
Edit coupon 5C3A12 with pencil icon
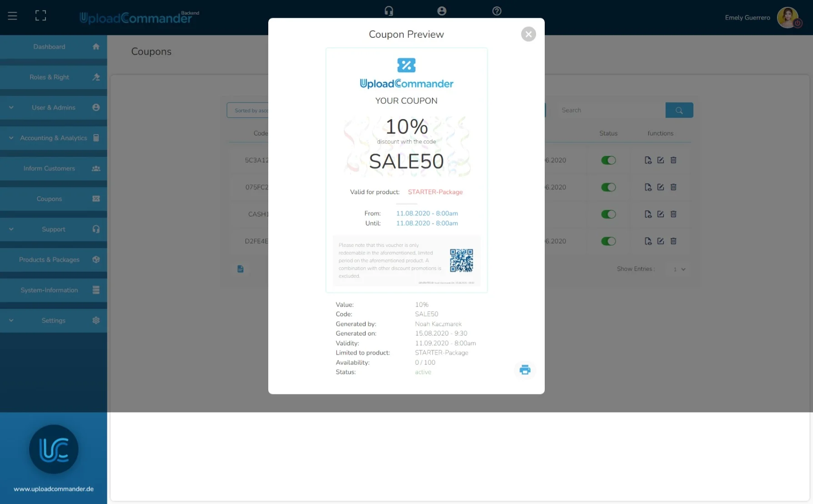[661, 160]
